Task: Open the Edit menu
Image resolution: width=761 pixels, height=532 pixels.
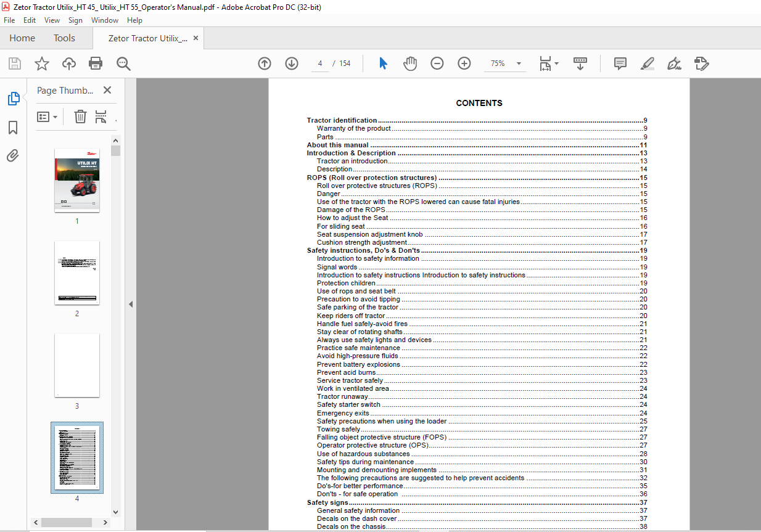Action: (30, 20)
